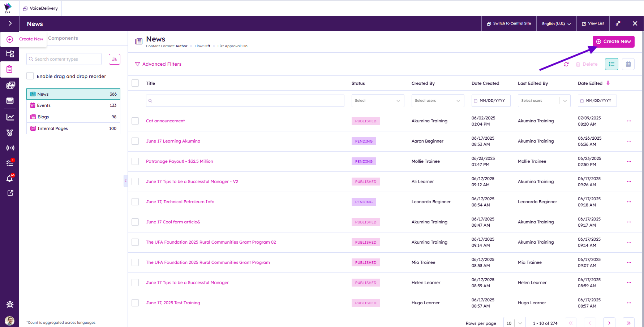The image size is (644, 327).
Task: Click the Search content types field
Action: 64,59
